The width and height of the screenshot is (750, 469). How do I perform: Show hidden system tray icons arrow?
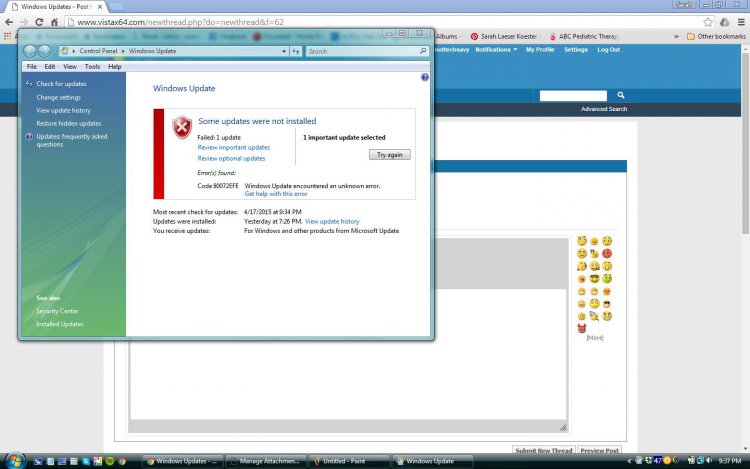(629, 461)
